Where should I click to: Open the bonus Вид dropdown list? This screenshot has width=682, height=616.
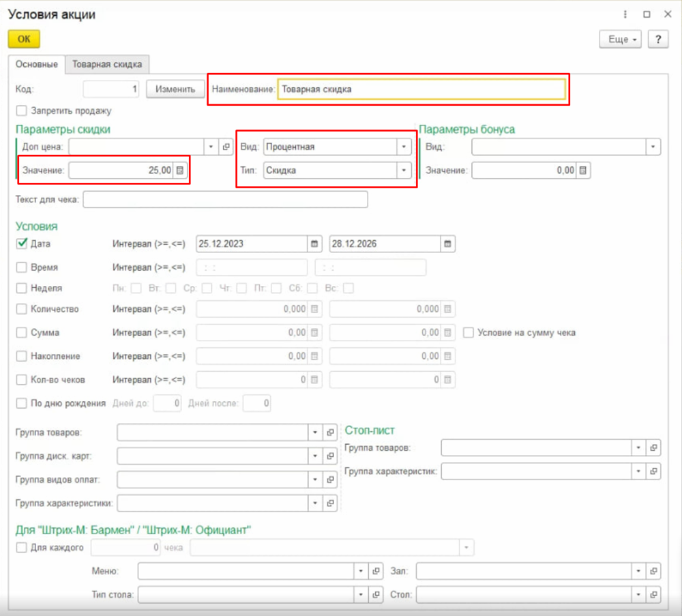coord(653,147)
